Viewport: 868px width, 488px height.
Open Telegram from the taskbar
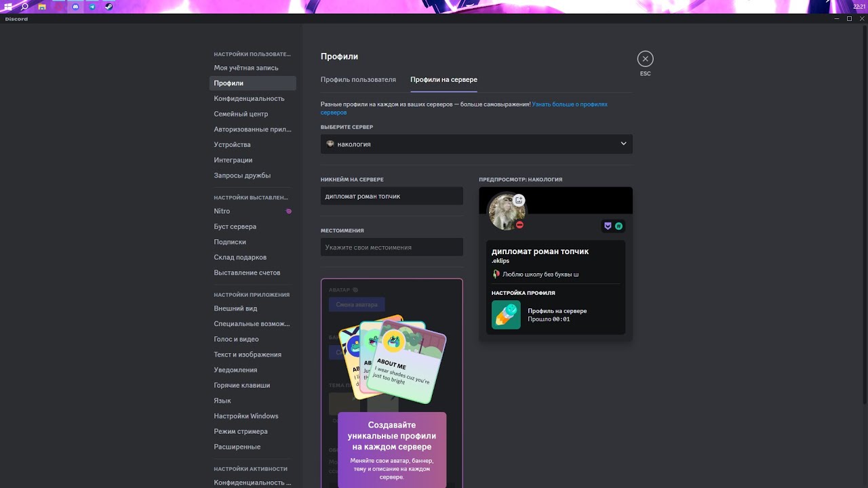point(92,6)
